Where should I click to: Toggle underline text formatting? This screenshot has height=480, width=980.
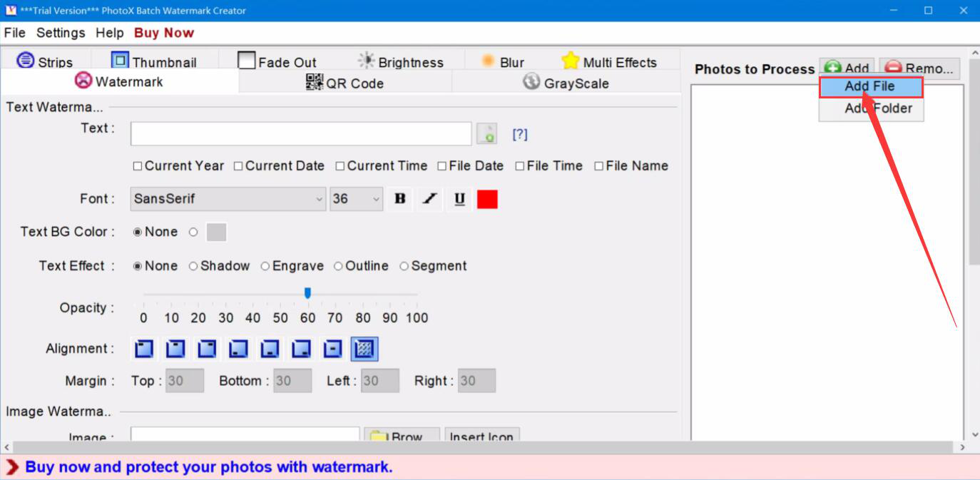pos(459,199)
